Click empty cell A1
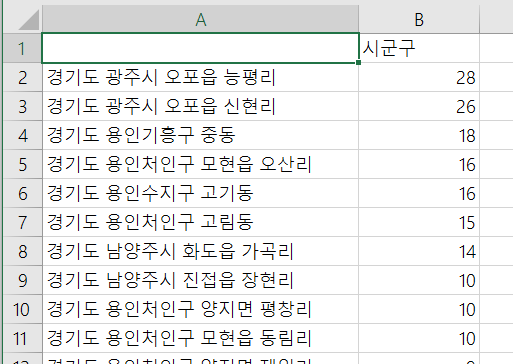513x364 pixels. [200, 48]
